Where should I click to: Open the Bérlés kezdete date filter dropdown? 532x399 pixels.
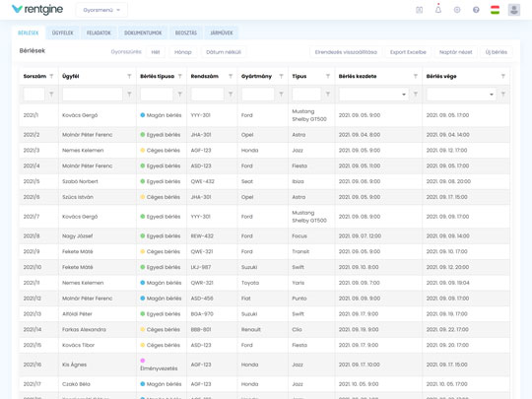[x=404, y=95]
